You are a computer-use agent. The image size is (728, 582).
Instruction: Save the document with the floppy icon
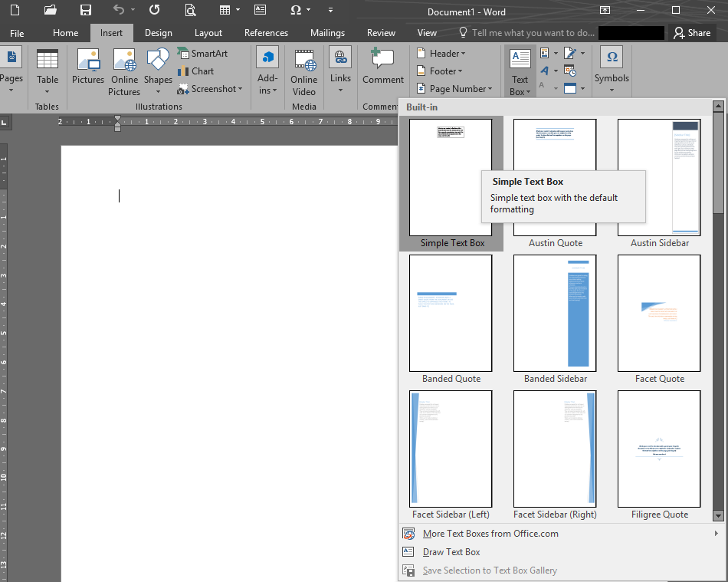coord(85,10)
